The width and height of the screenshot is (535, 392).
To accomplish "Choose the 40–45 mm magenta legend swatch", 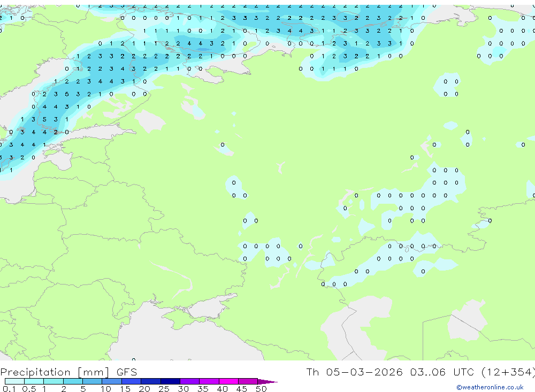I will [228, 381].
